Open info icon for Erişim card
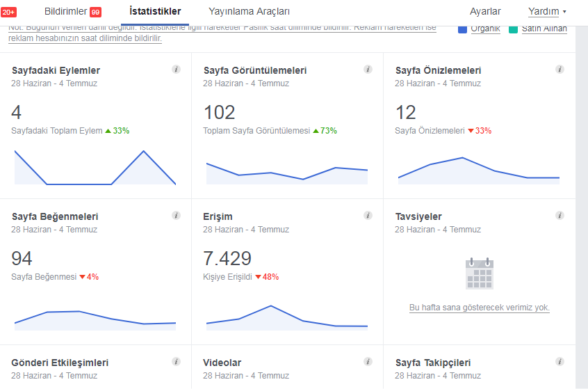Screen dimensions: 588x389 coord(368,216)
